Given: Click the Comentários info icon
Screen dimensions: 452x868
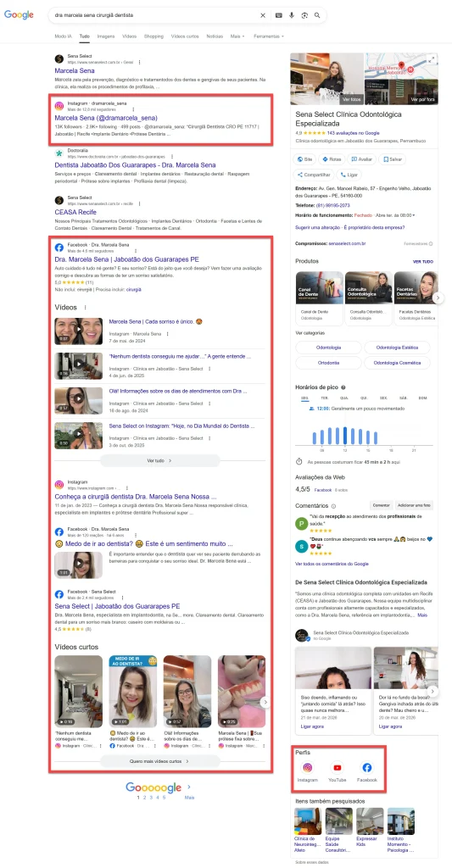Looking at the screenshot, I should 333,506.
